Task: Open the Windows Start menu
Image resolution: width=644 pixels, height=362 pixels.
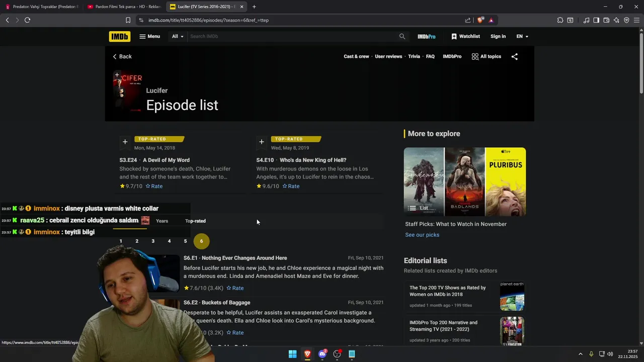Action: [x=292, y=354]
